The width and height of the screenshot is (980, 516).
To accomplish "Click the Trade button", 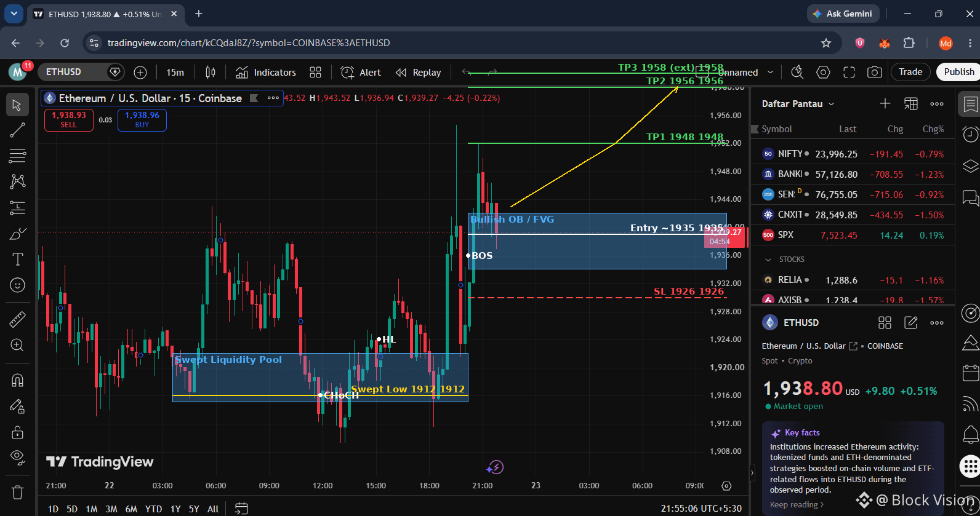I will [x=910, y=72].
